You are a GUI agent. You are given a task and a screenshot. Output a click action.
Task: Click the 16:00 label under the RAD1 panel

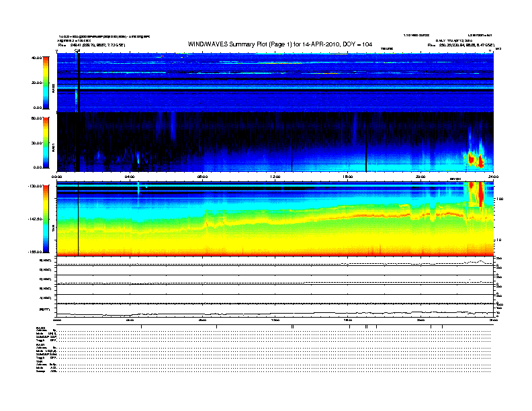tap(348, 177)
